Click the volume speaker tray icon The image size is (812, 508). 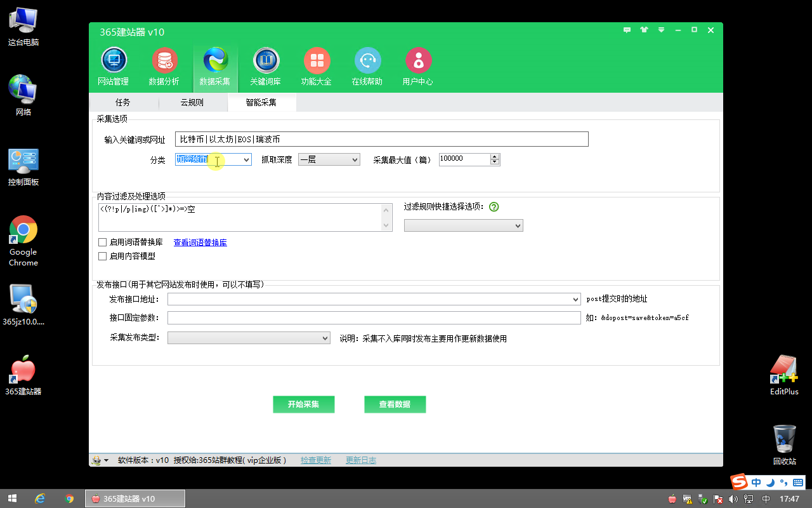(x=735, y=499)
